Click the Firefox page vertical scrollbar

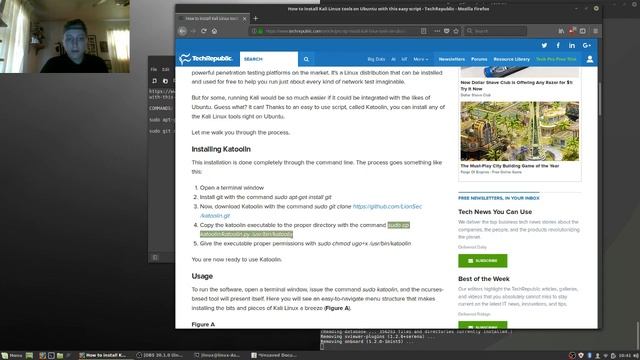[600, 100]
